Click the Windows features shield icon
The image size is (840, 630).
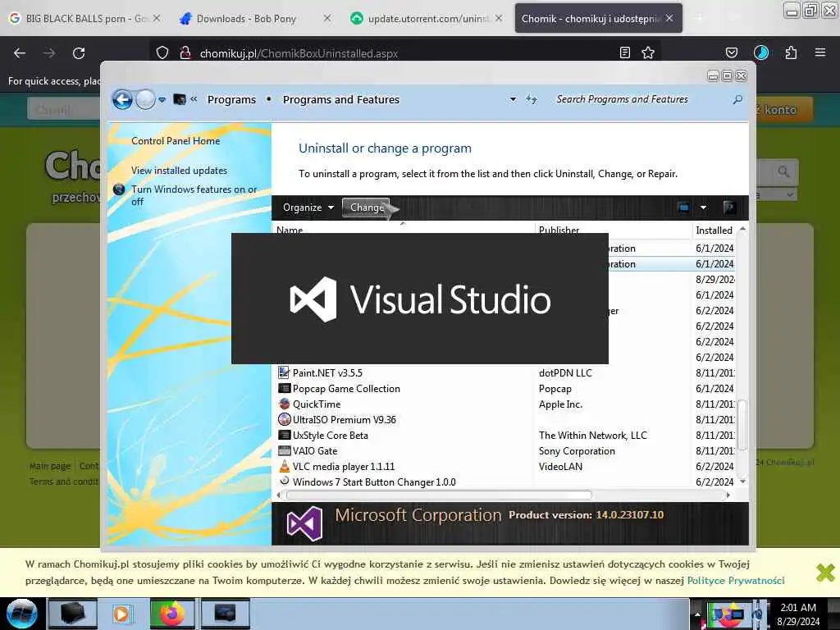[119, 189]
